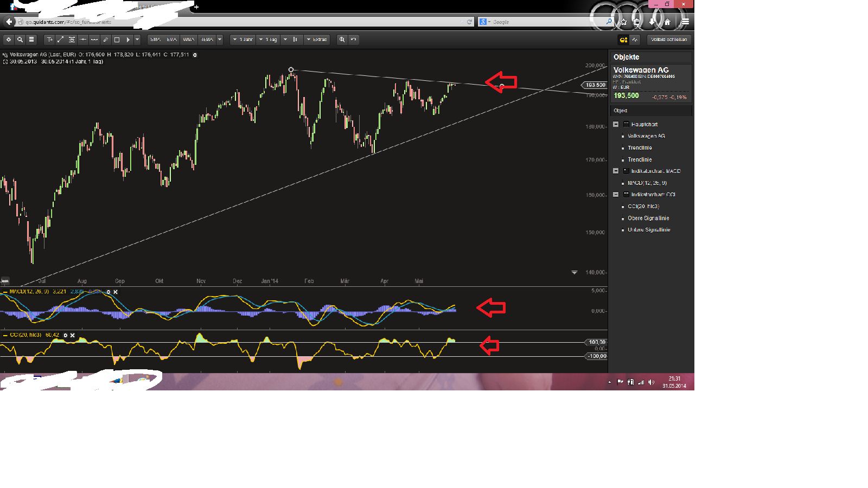The height and width of the screenshot is (488, 868).
Task: Add TEMA moving average indicator
Action: tap(207, 40)
